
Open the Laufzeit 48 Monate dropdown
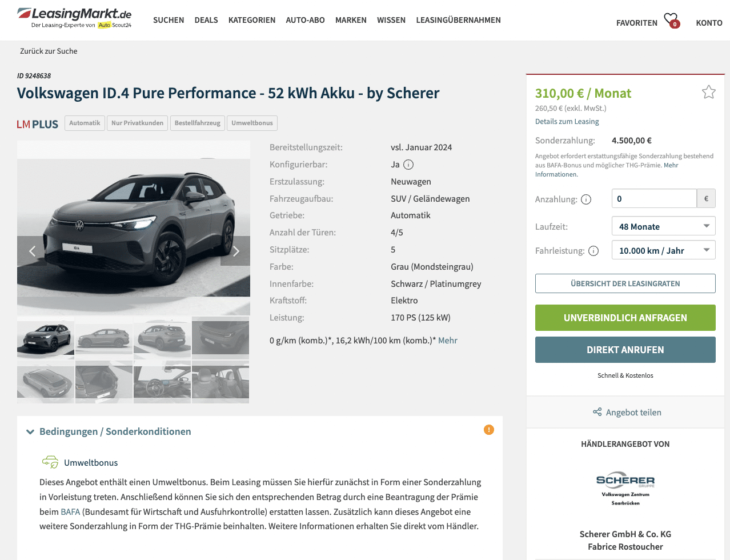664,226
